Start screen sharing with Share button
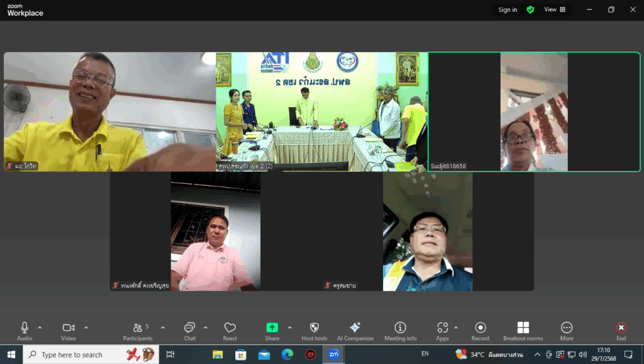 pos(272,331)
